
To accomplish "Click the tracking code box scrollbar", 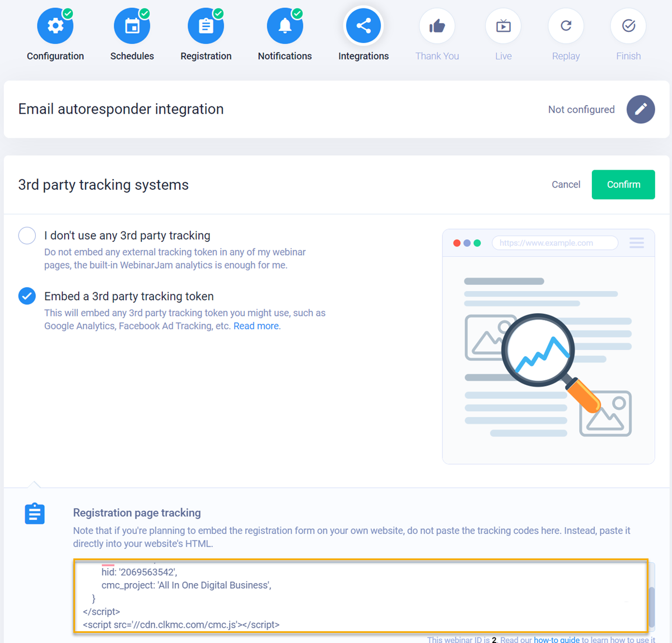I will 651,608.
